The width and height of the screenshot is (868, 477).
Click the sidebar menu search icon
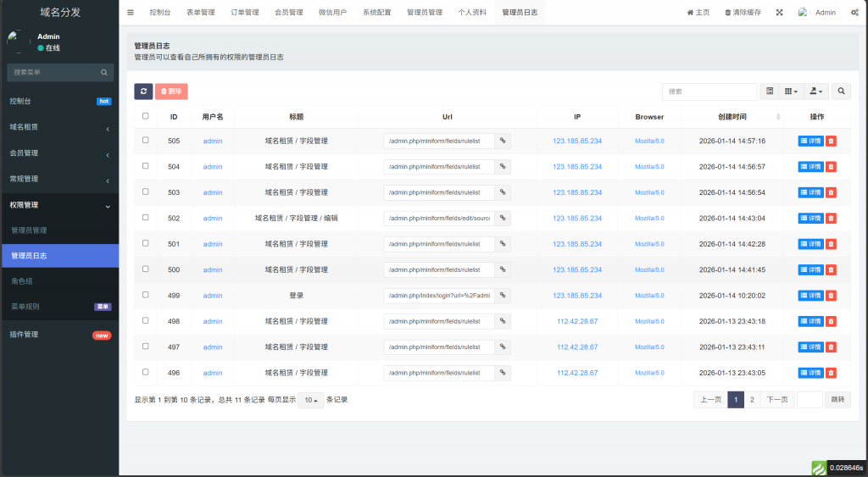(104, 73)
